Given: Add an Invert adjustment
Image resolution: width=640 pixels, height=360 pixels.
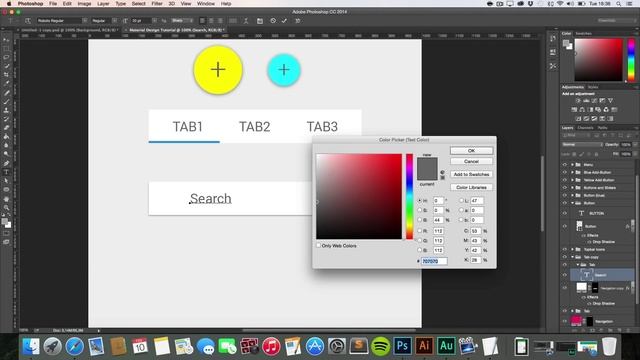Looking at the screenshot, I should [578, 118].
